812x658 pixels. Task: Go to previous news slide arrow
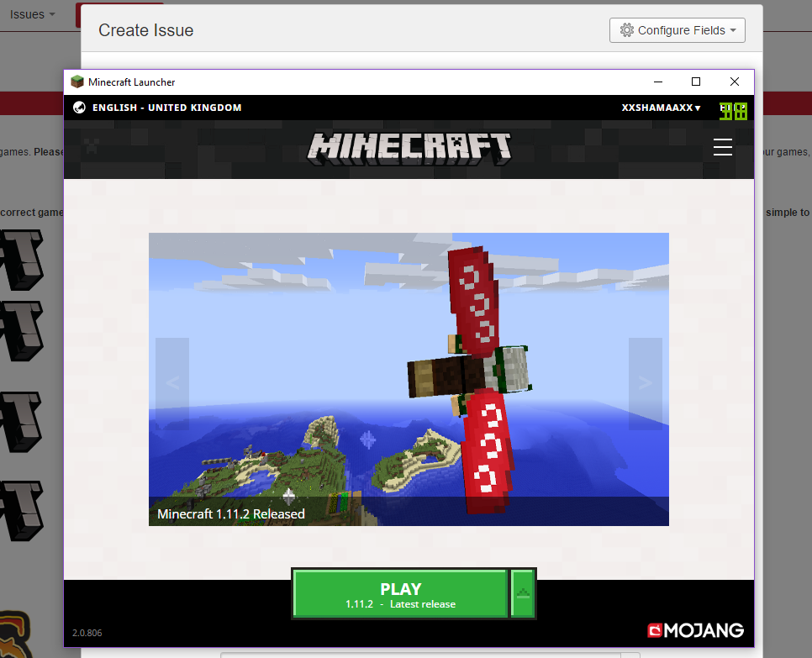(172, 383)
